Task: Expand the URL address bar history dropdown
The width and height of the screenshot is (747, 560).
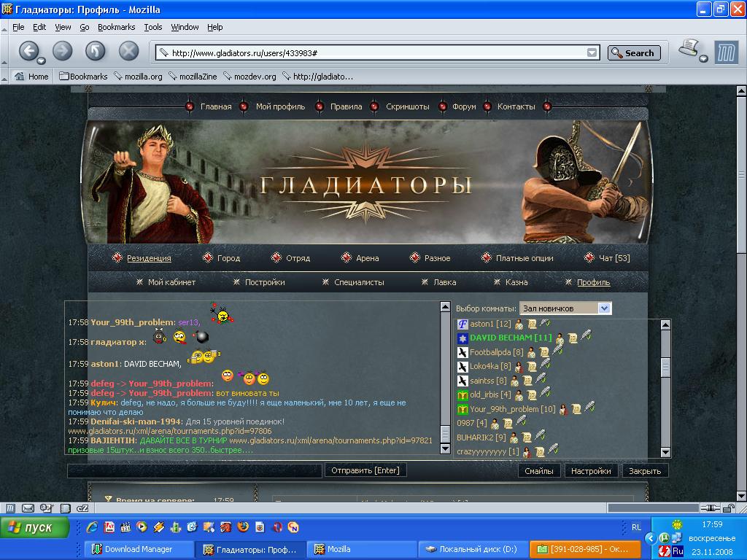Action: tap(592, 52)
